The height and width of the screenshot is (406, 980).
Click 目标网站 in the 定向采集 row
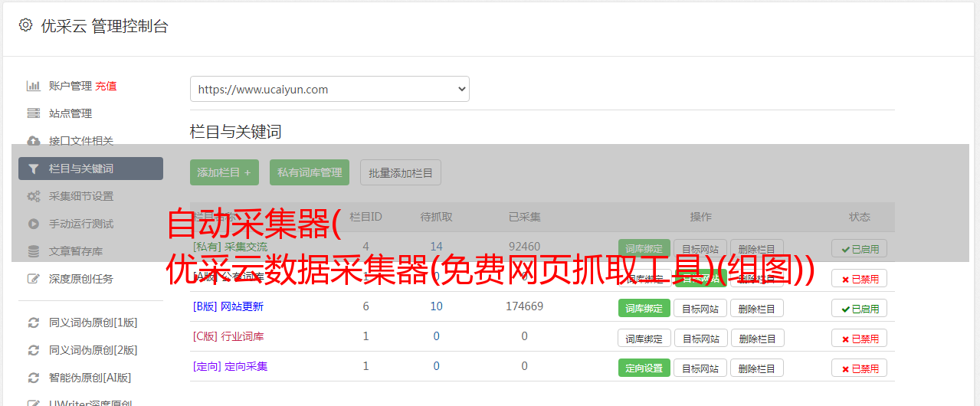[x=700, y=368]
